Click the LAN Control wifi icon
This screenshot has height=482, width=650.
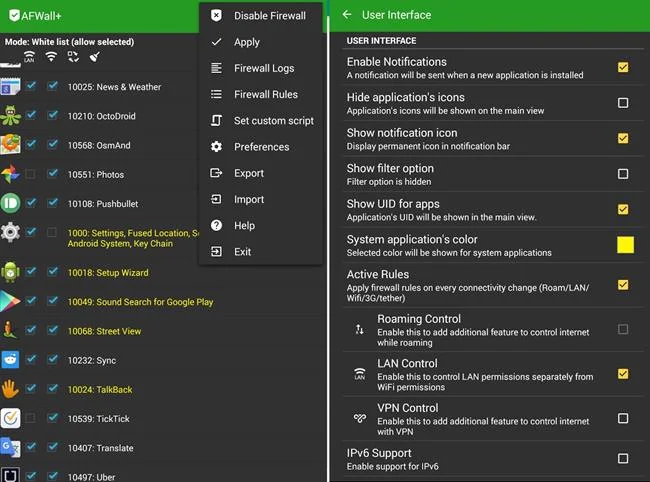coord(360,374)
